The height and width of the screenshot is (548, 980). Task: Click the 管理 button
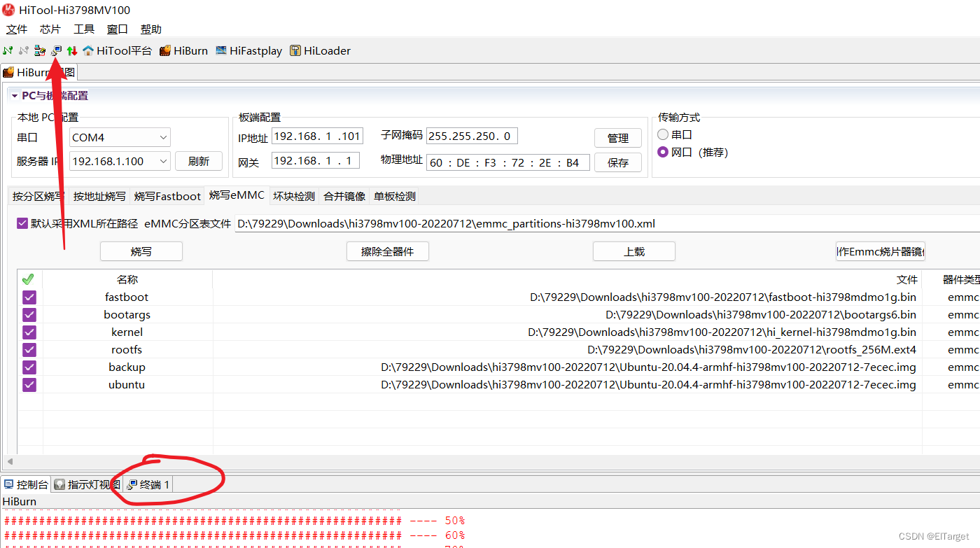pos(617,138)
